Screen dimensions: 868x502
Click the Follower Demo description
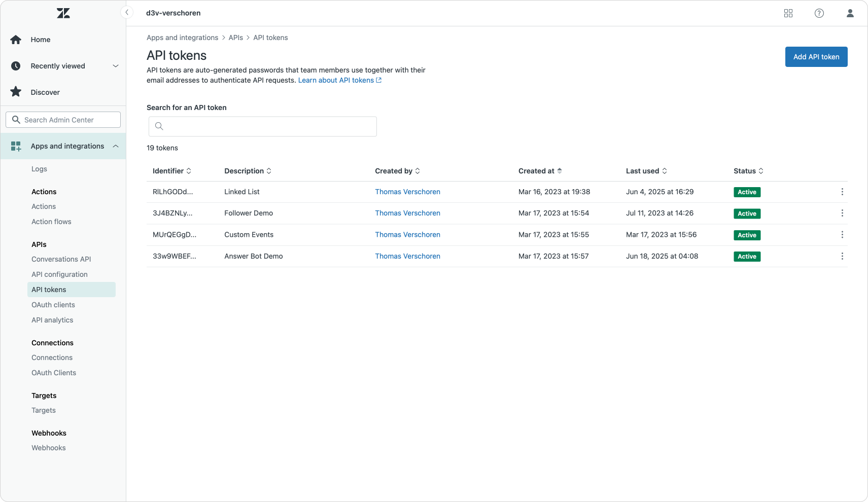click(249, 213)
